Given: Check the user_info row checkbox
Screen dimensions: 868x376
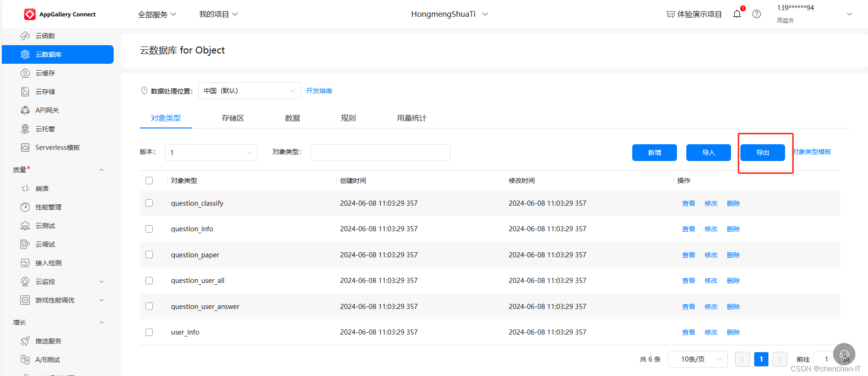Looking at the screenshot, I should point(149,332).
